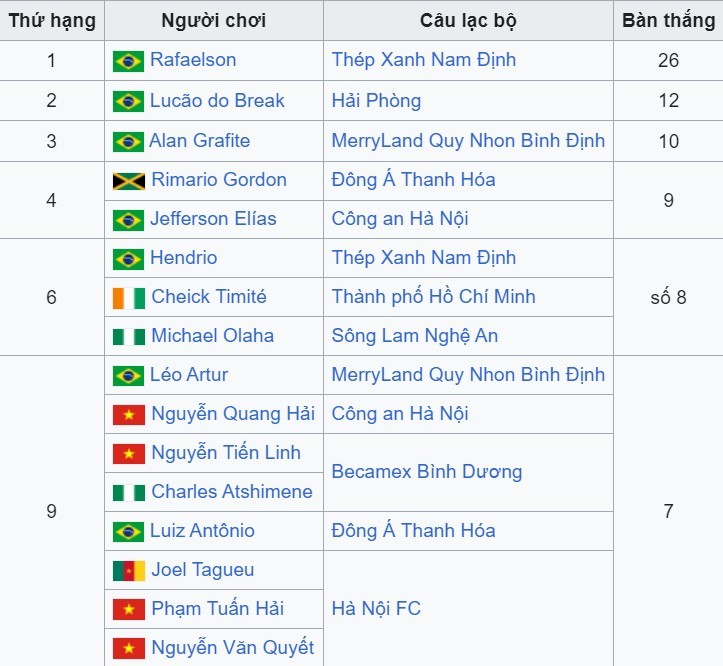Viewport: 723px width, 666px height.
Task: Click the Brazil flag beside Alan Grafite
Action: (128, 142)
